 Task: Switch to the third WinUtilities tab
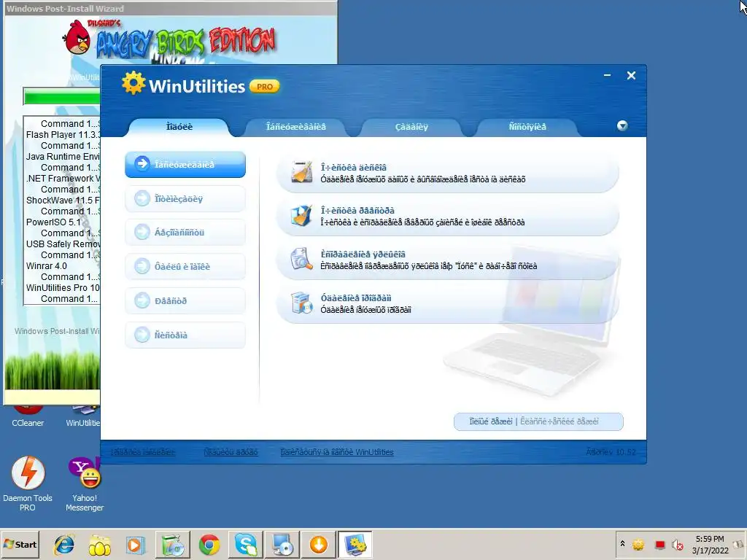tap(411, 127)
